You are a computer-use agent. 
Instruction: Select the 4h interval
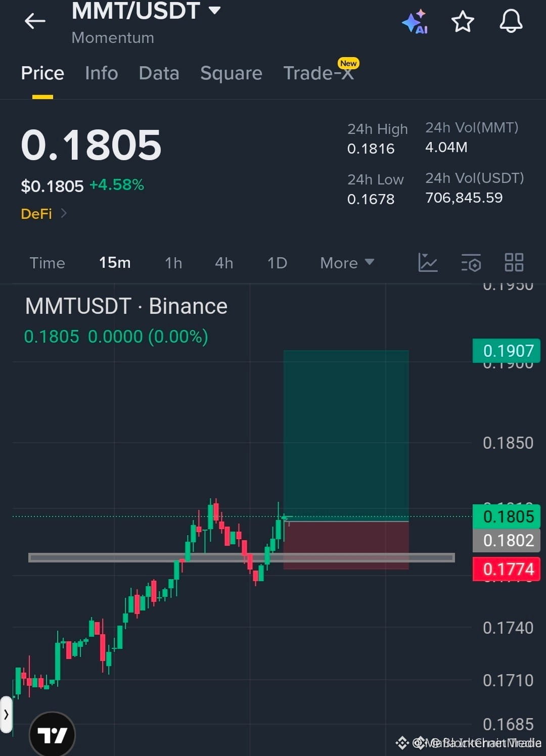click(x=224, y=263)
